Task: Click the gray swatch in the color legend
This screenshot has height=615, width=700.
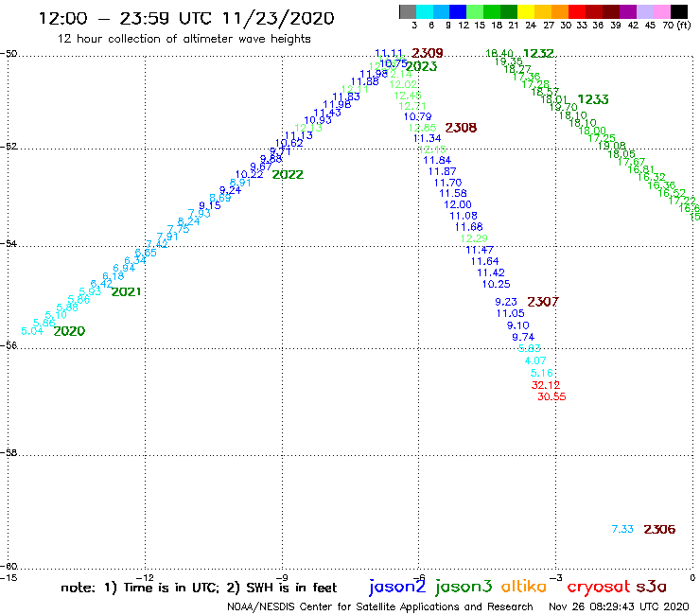Action: pyautogui.click(x=408, y=11)
